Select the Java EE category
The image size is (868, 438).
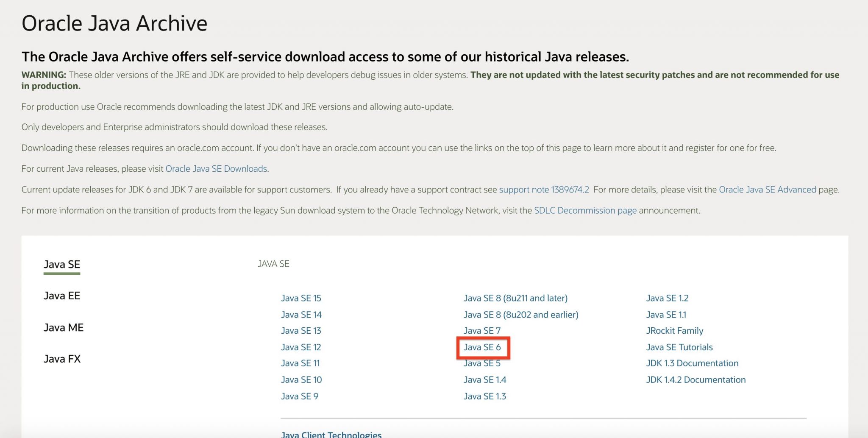pyautogui.click(x=61, y=296)
